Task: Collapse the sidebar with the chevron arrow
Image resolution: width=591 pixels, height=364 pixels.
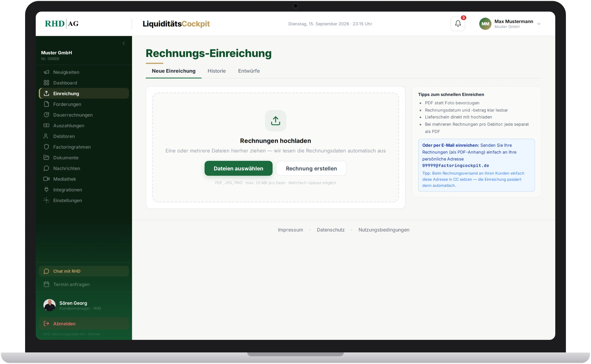Action: [x=124, y=43]
